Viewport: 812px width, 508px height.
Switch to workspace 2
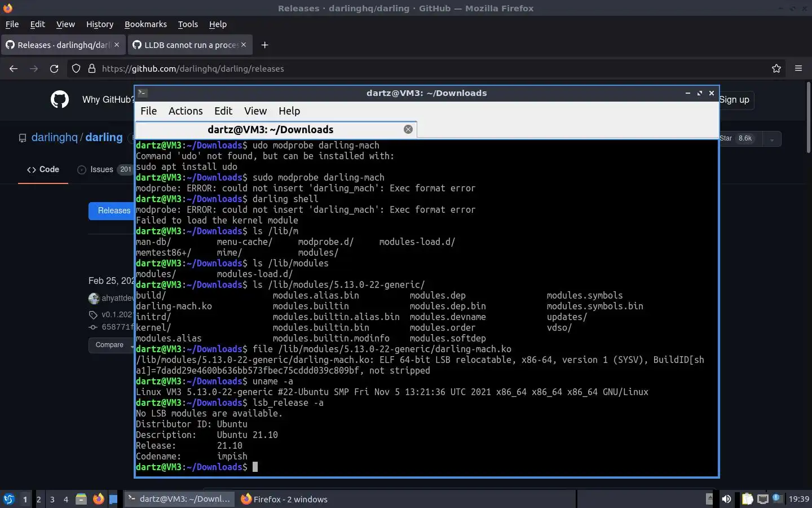(x=38, y=499)
